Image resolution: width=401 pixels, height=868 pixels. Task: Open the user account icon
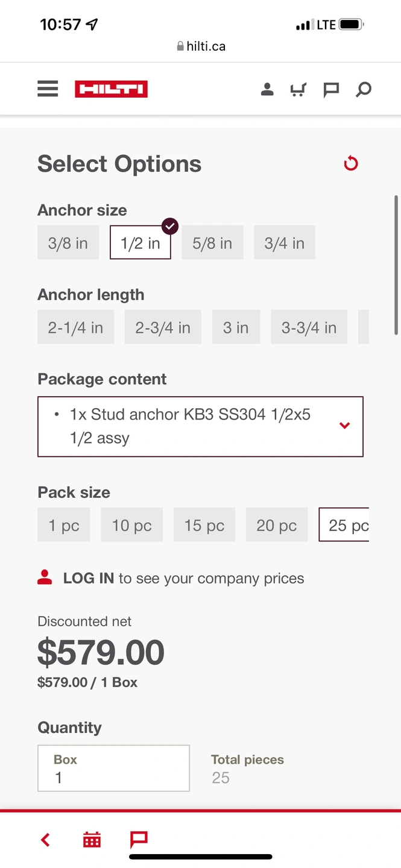(x=267, y=90)
